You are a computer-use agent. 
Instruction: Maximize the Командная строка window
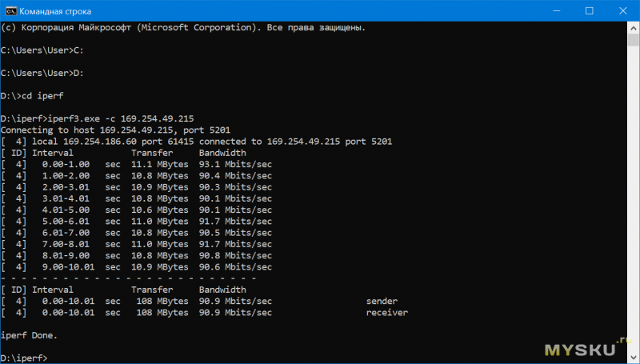589,10
